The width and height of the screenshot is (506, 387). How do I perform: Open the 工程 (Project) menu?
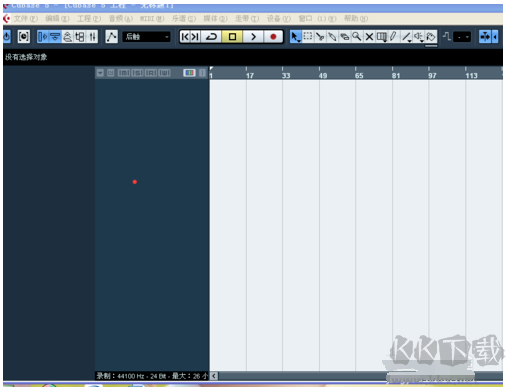click(x=89, y=19)
